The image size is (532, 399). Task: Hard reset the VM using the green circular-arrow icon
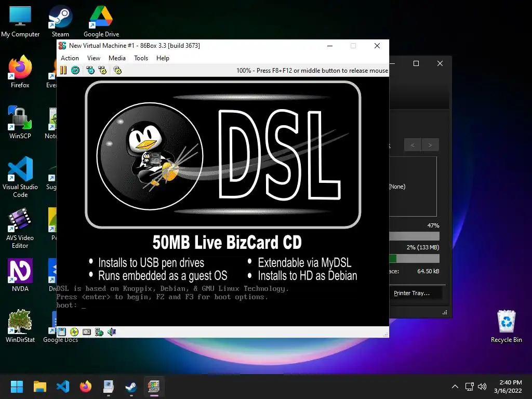[75, 70]
